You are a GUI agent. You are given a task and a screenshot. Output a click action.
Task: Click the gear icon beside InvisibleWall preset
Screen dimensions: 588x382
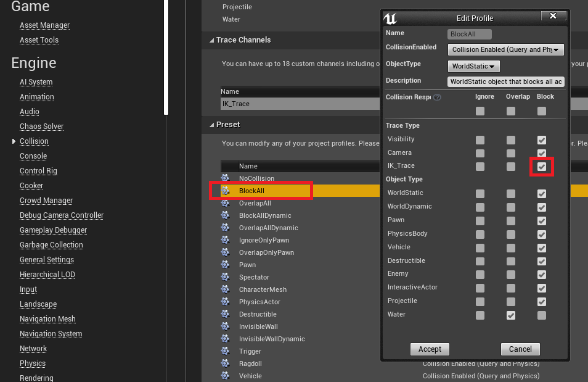pyautogui.click(x=225, y=326)
